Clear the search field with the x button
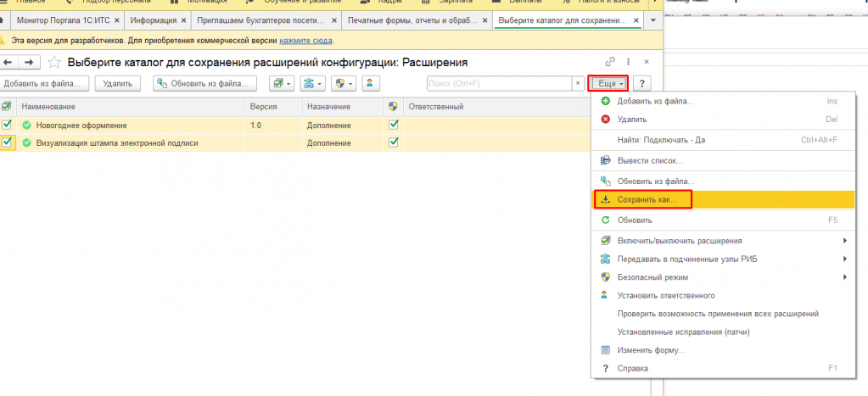Screen dimensions: 868x396 578,83
